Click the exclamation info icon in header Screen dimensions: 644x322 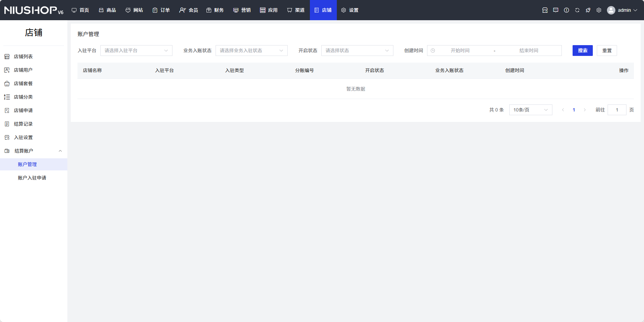(567, 10)
